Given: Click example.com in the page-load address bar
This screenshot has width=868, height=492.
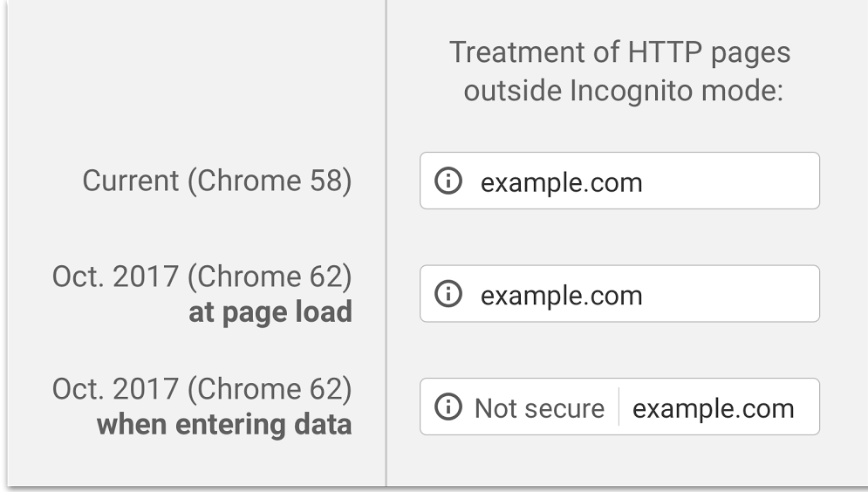Looking at the screenshot, I should (x=561, y=296).
